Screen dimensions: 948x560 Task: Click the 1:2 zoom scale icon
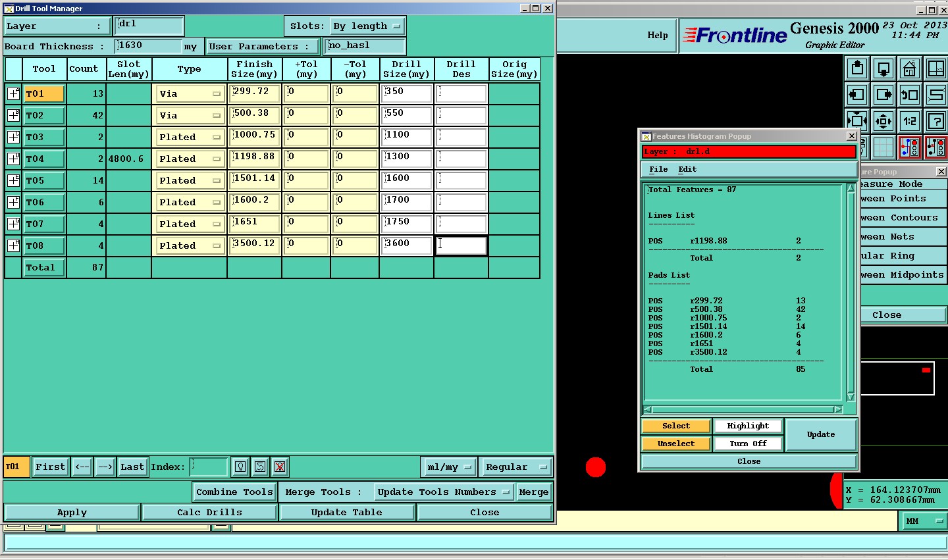point(910,121)
